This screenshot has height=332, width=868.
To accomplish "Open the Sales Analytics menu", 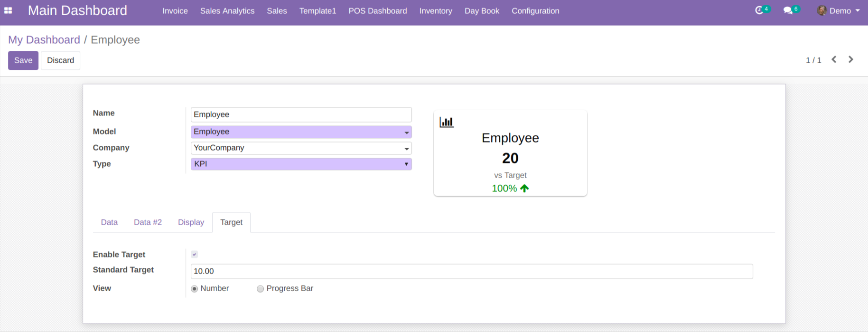I will pos(227,11).
